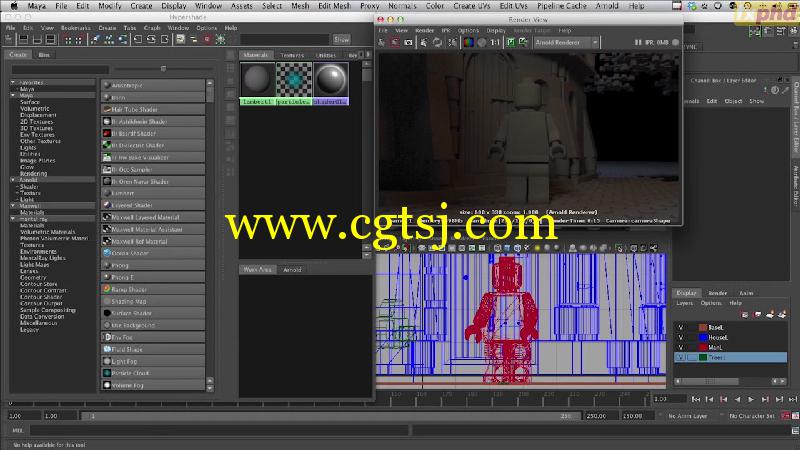The image size is (800, 450).
Task: Create a Bifrost Ashikhmin Shader node
Action: coord(153,121)
